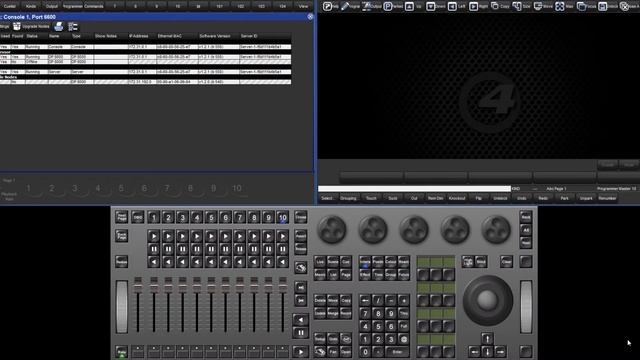Click the Enter key on keypad
Image resolution: width=640 pixels, height=360 pixels.
tap(397, 351)
